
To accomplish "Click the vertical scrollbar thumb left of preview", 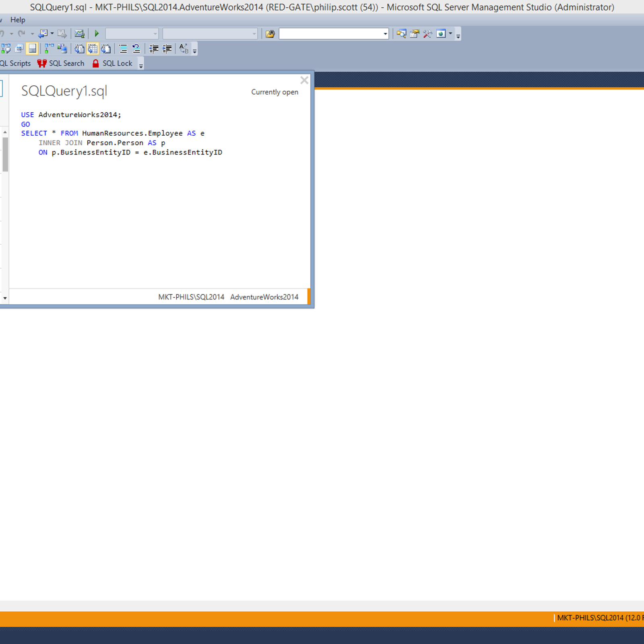I will click(x=5, y=155).
